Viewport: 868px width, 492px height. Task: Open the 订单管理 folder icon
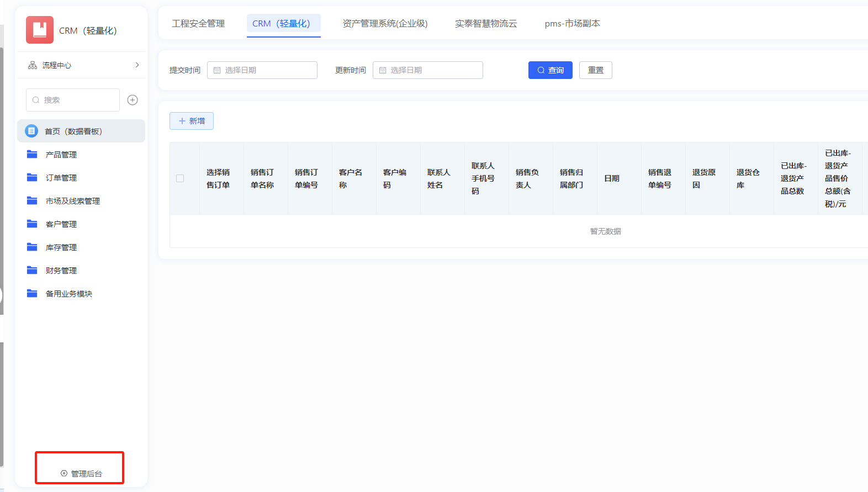click(x=33, y=178)
